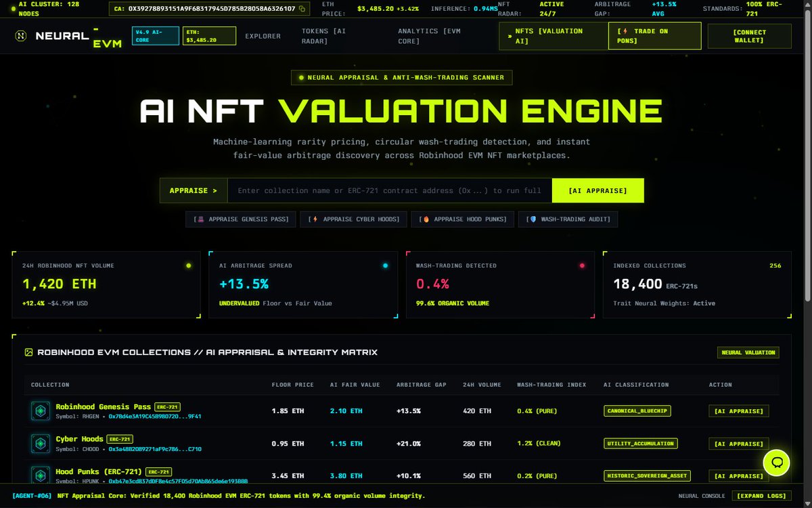The width and height of the screenshot is (812, 508).
Task: Click the 1.2% (CLEAN) wash index cell
Action: 539,444
